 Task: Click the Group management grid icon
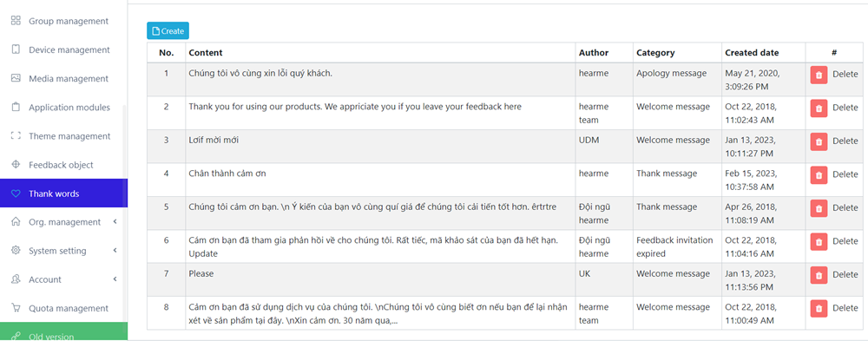tap(16, 21)
